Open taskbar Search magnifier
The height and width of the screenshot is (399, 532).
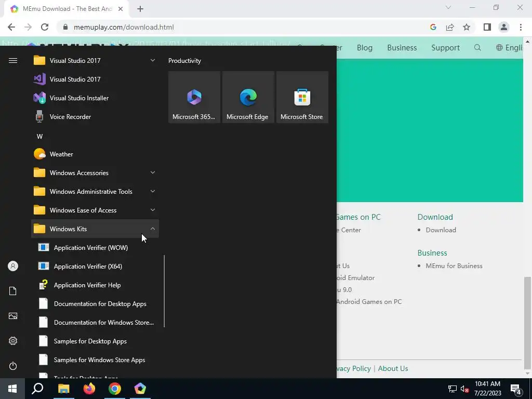pos(37,389)
